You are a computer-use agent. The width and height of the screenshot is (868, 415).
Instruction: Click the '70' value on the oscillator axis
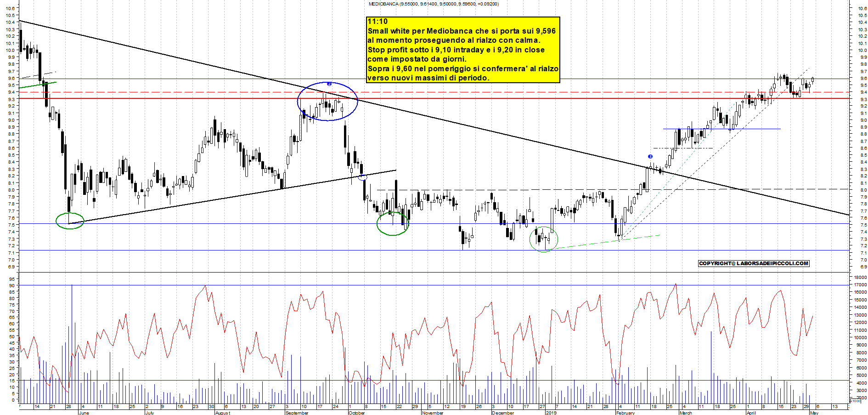12,311
